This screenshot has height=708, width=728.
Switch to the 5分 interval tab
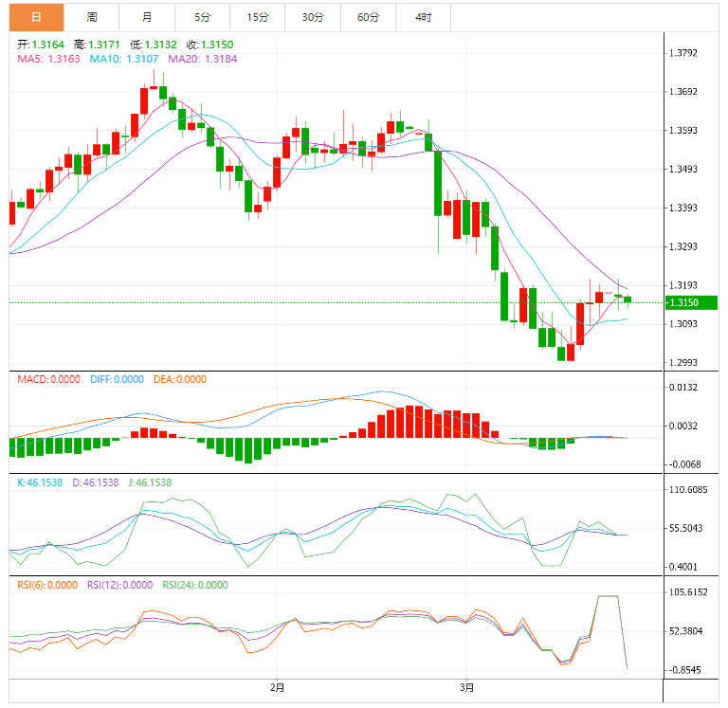click(x=203, y=17)
